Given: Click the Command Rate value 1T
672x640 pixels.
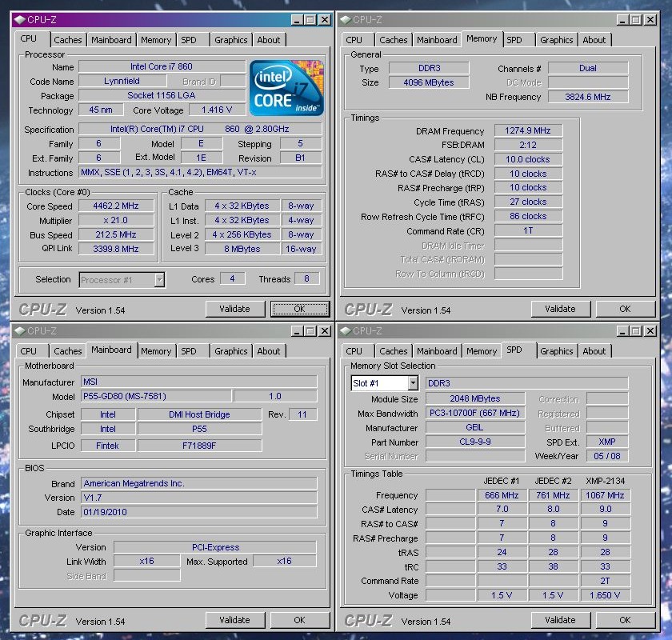Looking at the screenshot, I should [x=528, y=230].
